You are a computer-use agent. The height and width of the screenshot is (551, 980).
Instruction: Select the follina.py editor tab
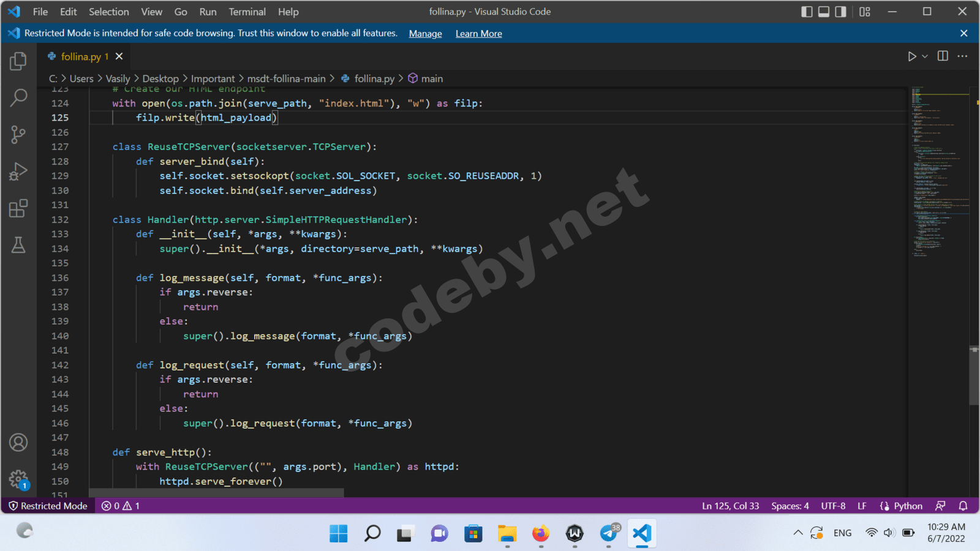click(x=80, y=56)
